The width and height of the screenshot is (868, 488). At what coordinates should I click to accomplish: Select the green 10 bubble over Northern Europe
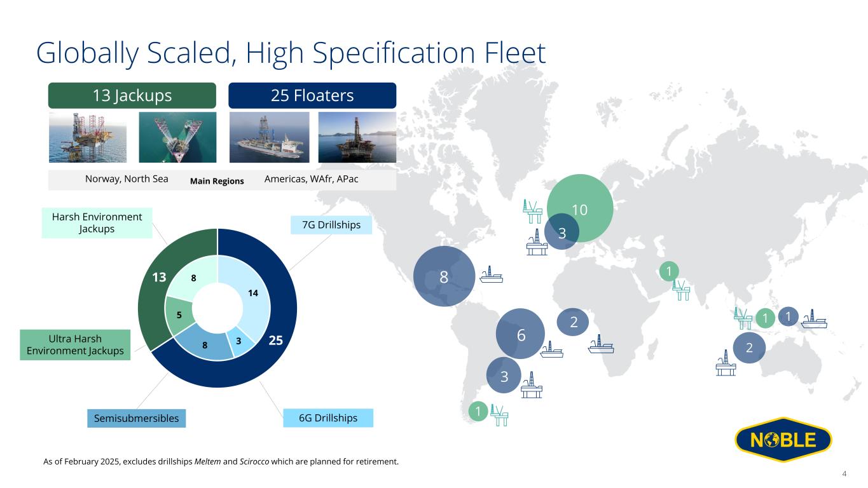580,207
